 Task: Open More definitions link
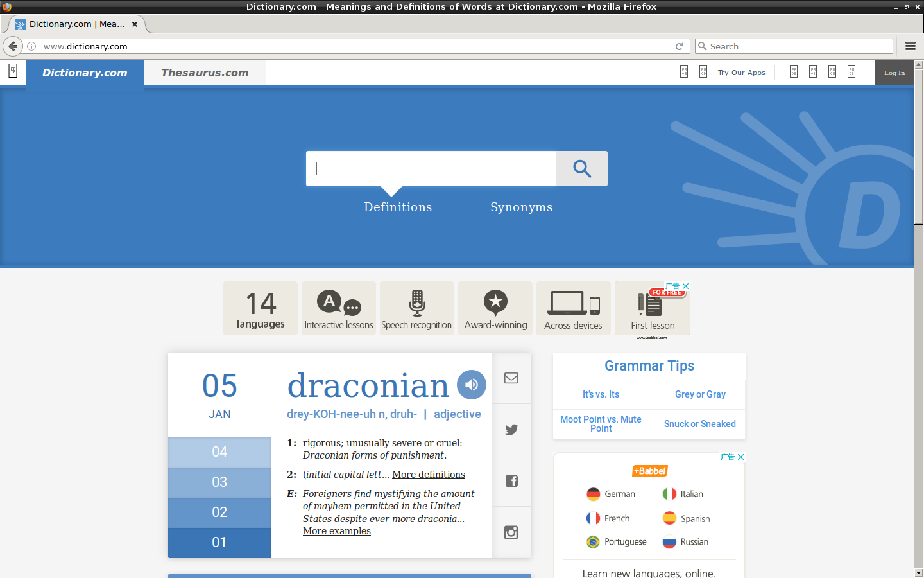click(429, 475)
